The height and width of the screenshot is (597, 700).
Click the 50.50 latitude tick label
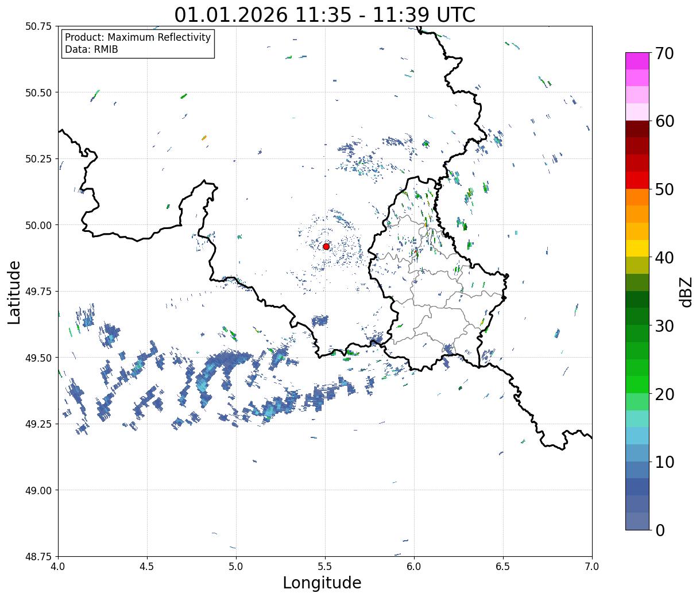38,92
